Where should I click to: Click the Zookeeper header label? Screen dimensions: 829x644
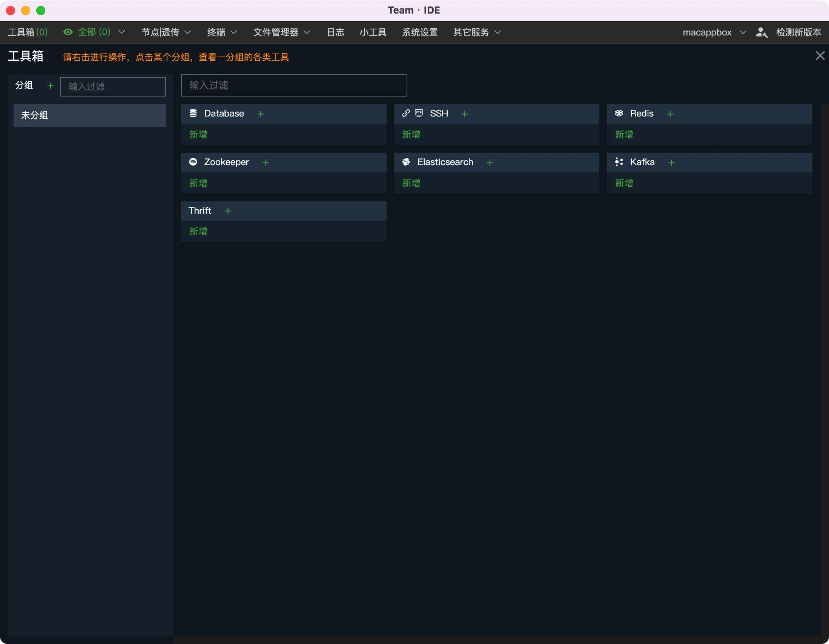coord(226,162)
